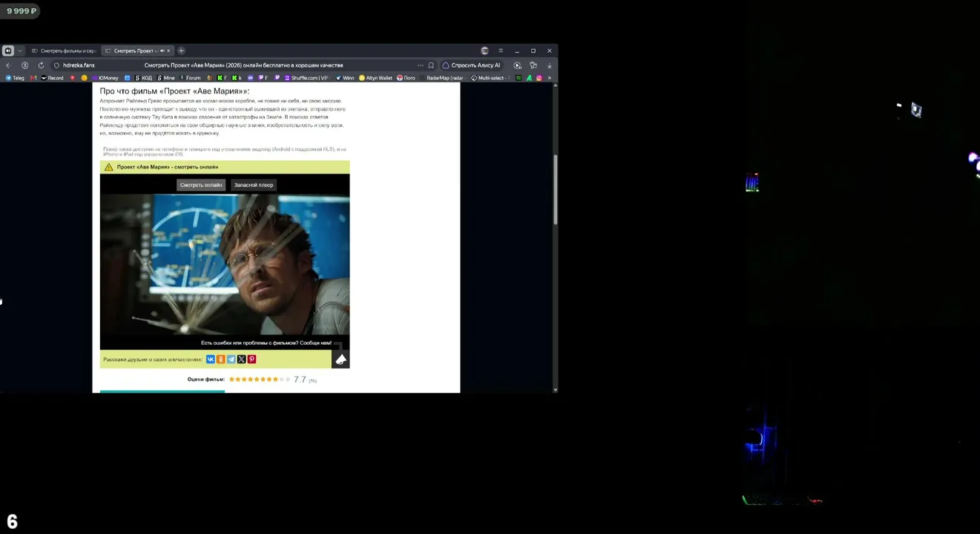Viewport: 980px width, 534px height.
Task: Click 'Есть ошибки или проблемы с фильмом? Сообщи нам!' link
Action: (x=266, y=343)
